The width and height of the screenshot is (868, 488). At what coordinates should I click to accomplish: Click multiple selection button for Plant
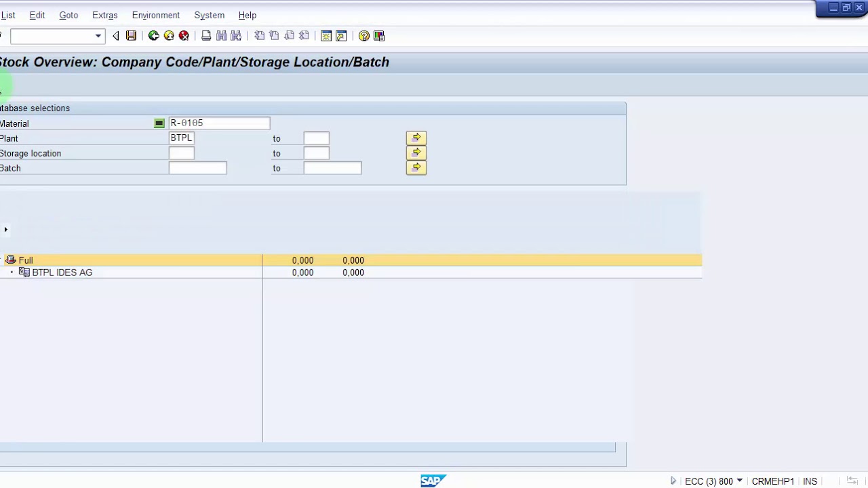point(416,138)
